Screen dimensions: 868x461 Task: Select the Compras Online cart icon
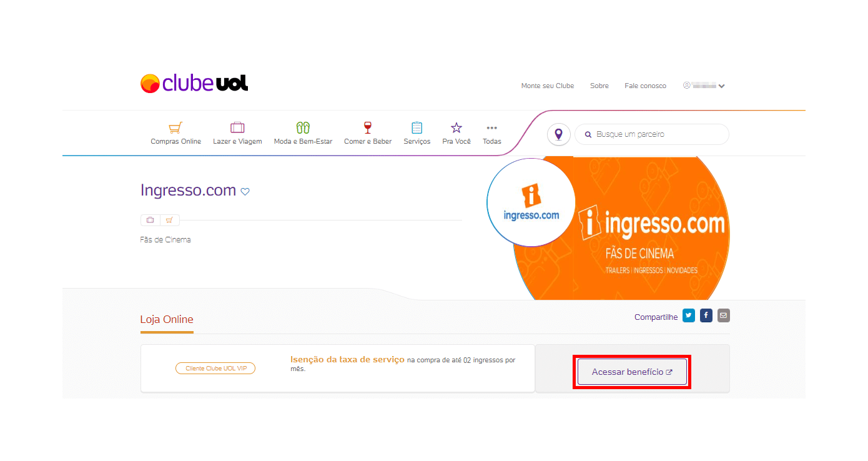point(175,128)
